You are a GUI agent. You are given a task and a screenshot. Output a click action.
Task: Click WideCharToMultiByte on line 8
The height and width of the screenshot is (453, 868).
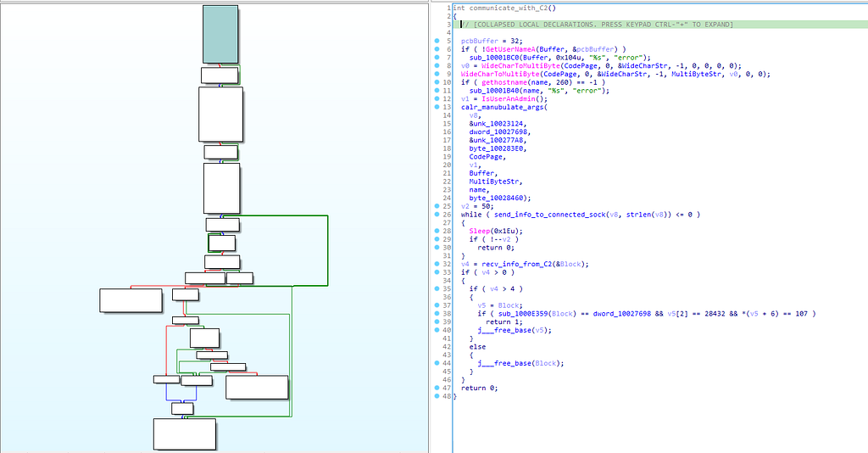520,66
